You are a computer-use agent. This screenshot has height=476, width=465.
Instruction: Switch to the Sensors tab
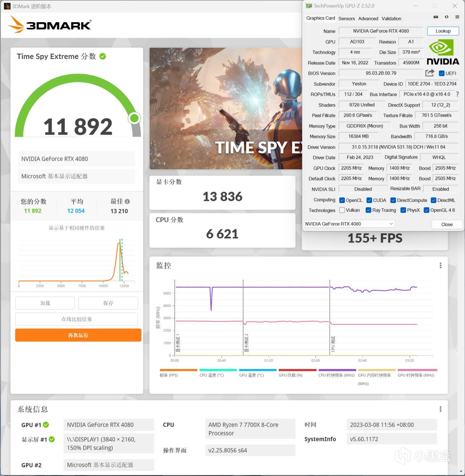point(346,19)
